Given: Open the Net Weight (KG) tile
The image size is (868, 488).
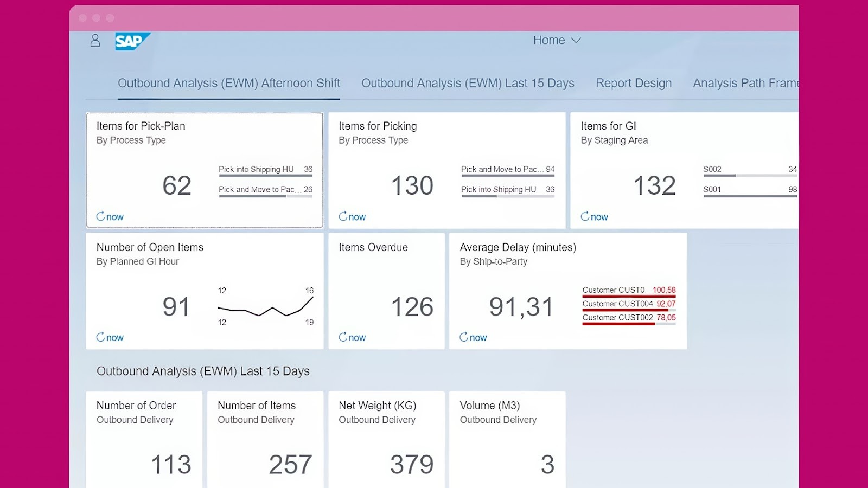Looking at the screenshot, I should 386,439.
